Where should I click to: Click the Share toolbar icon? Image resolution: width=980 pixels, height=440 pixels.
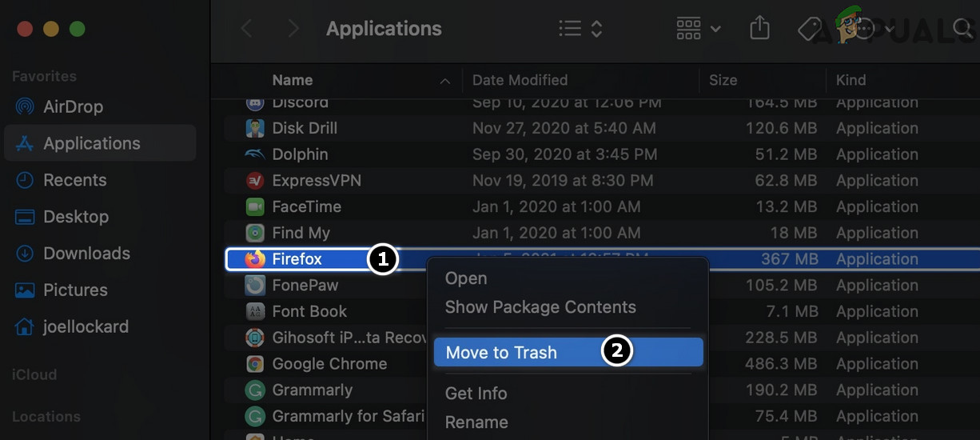tap(759, 30)
